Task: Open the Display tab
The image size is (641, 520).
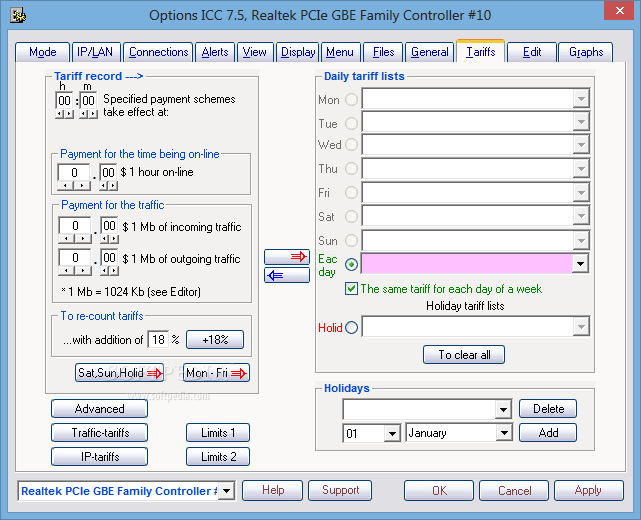Action: pyautogui.click(x=298, y=52)
